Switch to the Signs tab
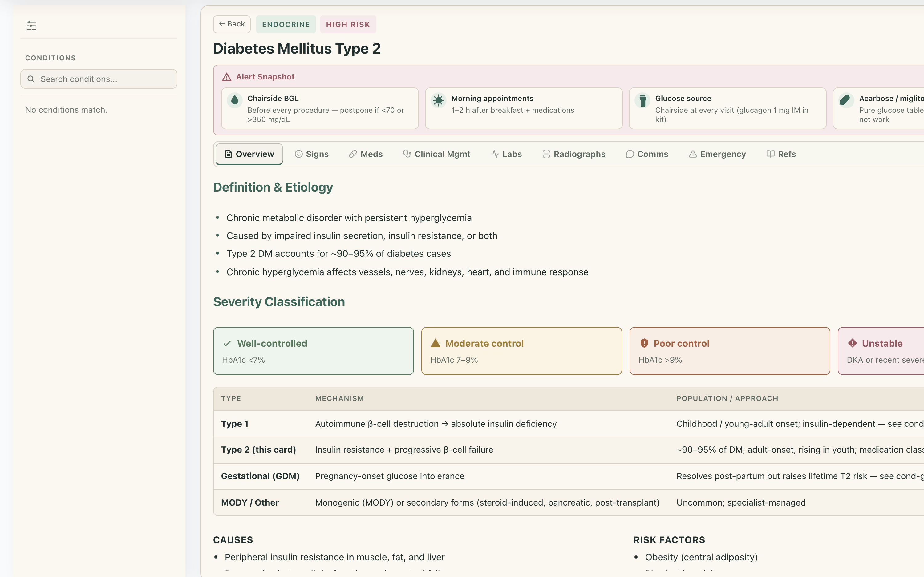The width and height of the screenshot is (924, 577). [x=311, y=154]
